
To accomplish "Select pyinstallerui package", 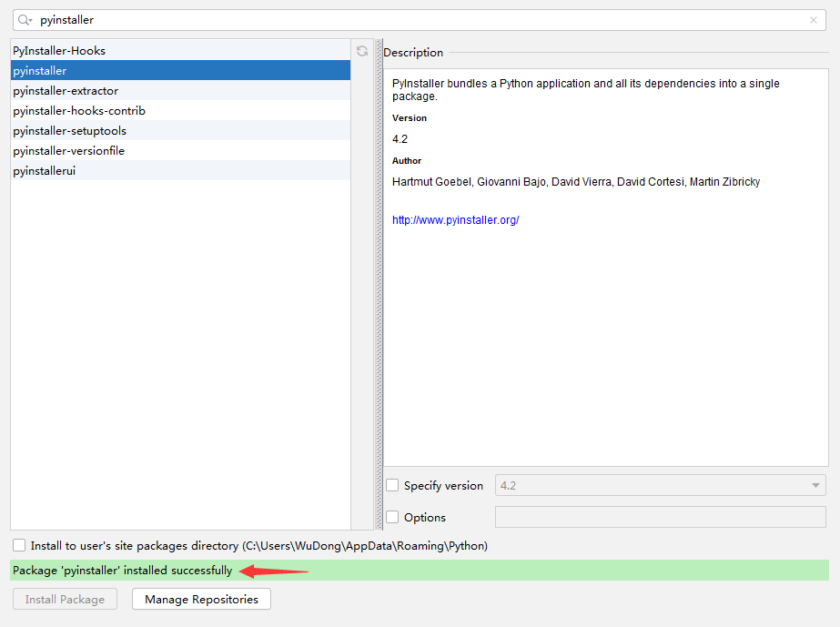I will click(x=180, y=171).
